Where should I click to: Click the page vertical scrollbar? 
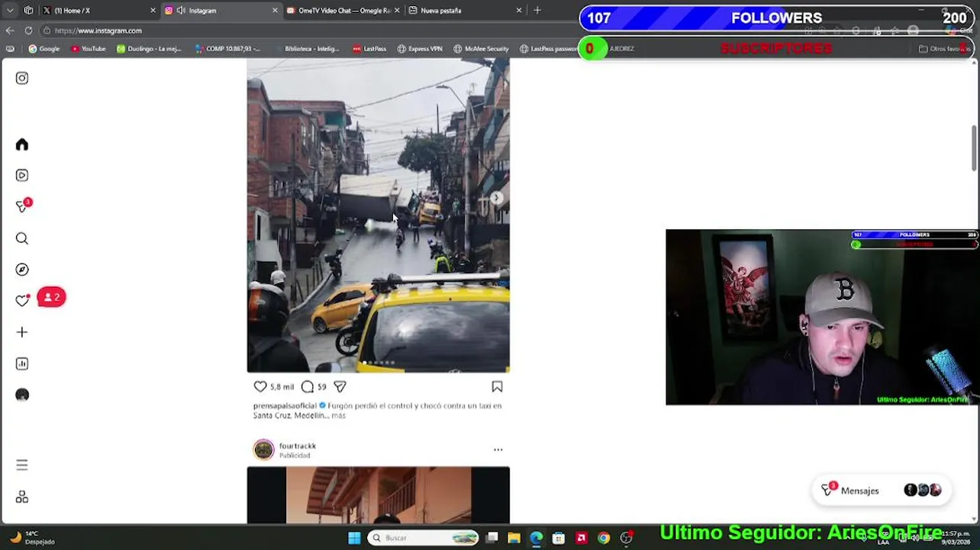pyautogui.click(x=975, y=148)
